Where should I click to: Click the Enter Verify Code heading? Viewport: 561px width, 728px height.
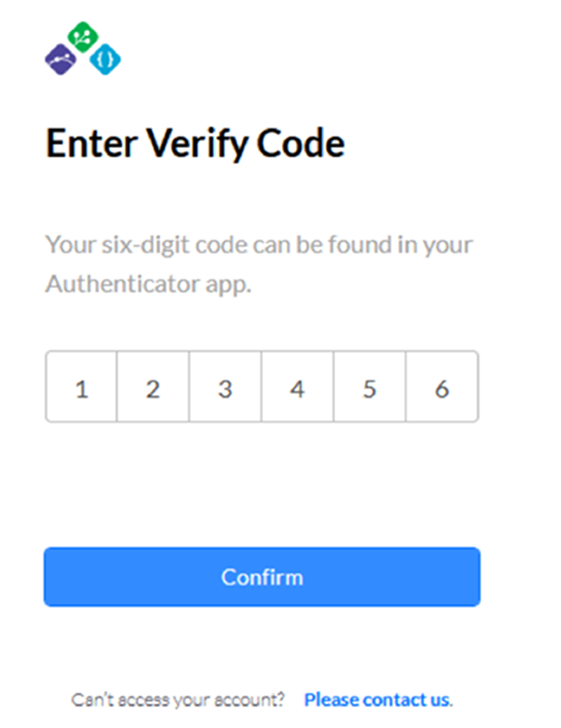[x=195, y=142]
